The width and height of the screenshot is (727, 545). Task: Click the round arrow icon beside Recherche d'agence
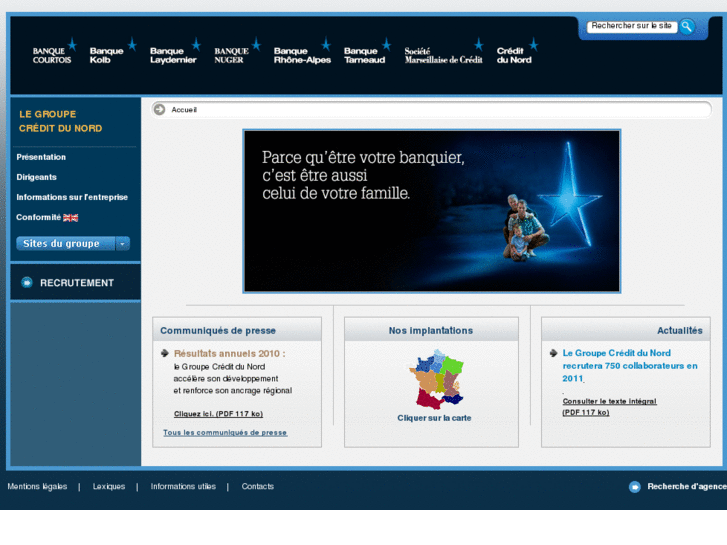click(635, 487)
